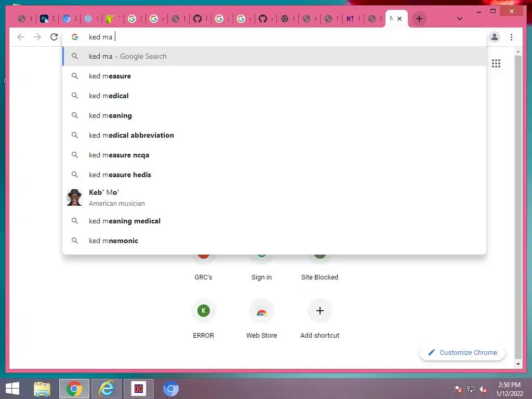Expand the tab search dropdown arrow
Viewport: 532px width, 399px height.
459,19
